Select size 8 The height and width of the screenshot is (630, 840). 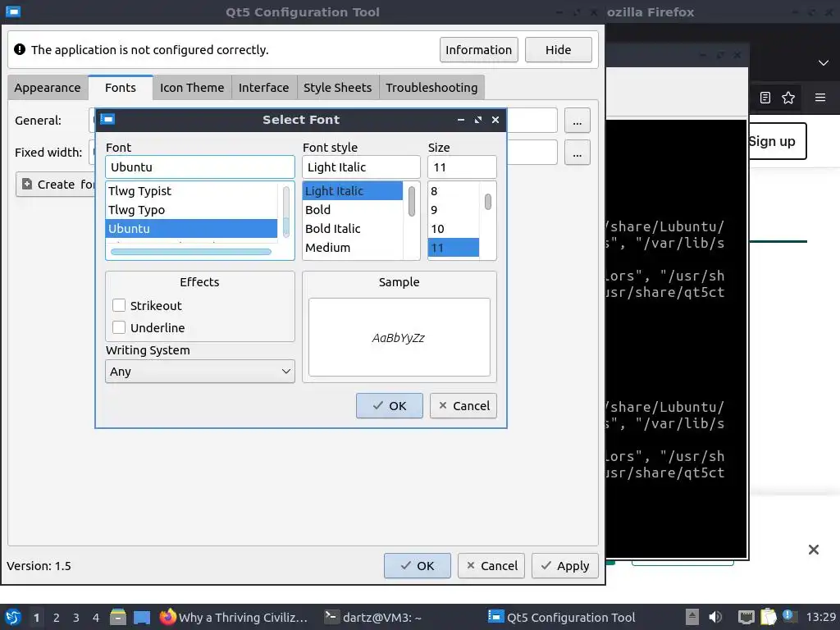(x=453, y=190)
